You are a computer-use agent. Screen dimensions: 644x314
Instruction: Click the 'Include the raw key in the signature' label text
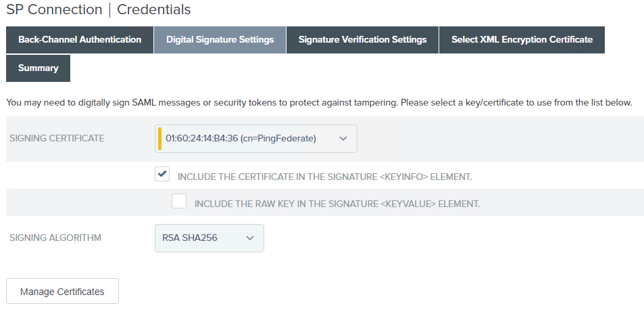[x=337, y=204]
